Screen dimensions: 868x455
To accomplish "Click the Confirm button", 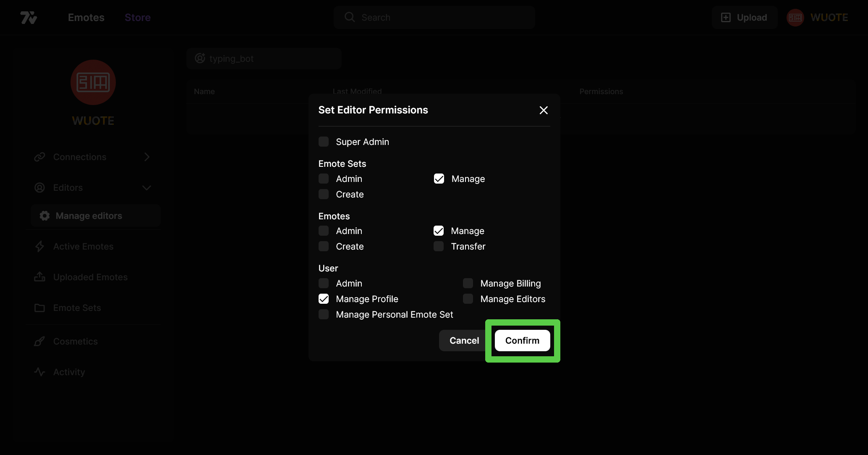I will click(x=522, y=341).
